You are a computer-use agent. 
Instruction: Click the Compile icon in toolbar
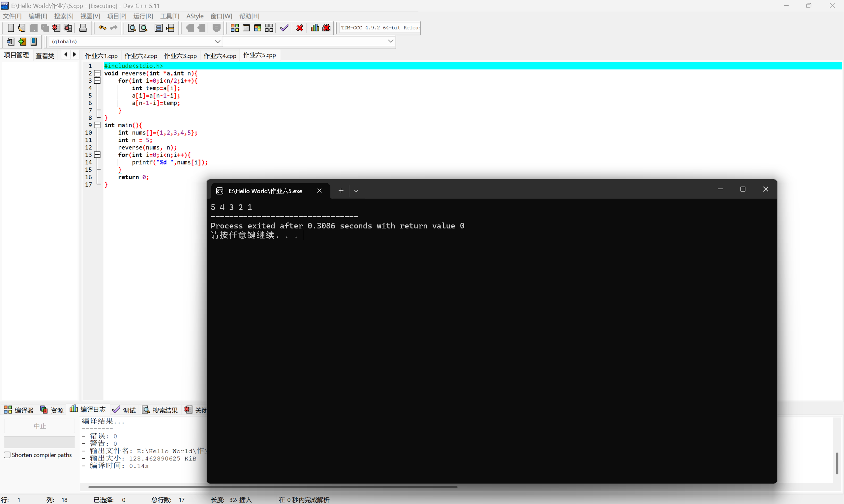[235, 28]
